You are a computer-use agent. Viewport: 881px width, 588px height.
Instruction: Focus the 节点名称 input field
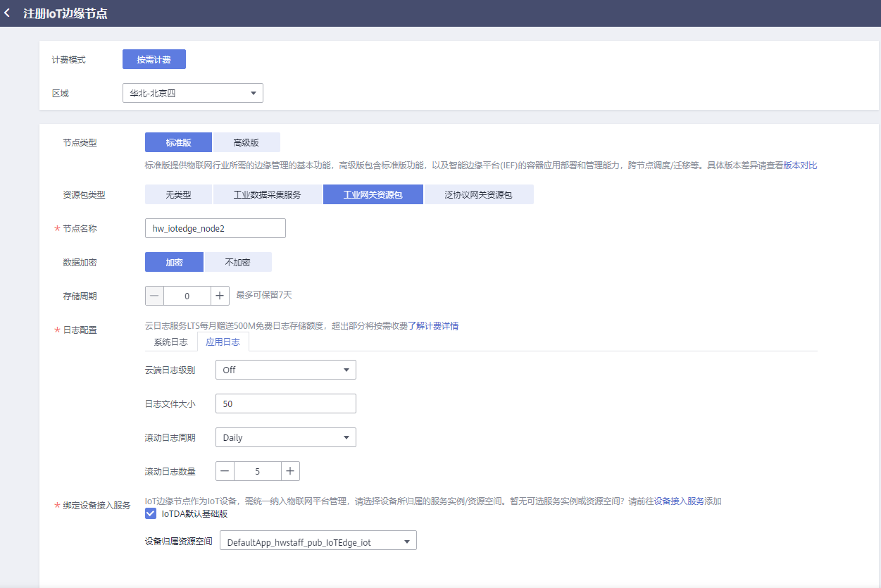pos(215,228)
